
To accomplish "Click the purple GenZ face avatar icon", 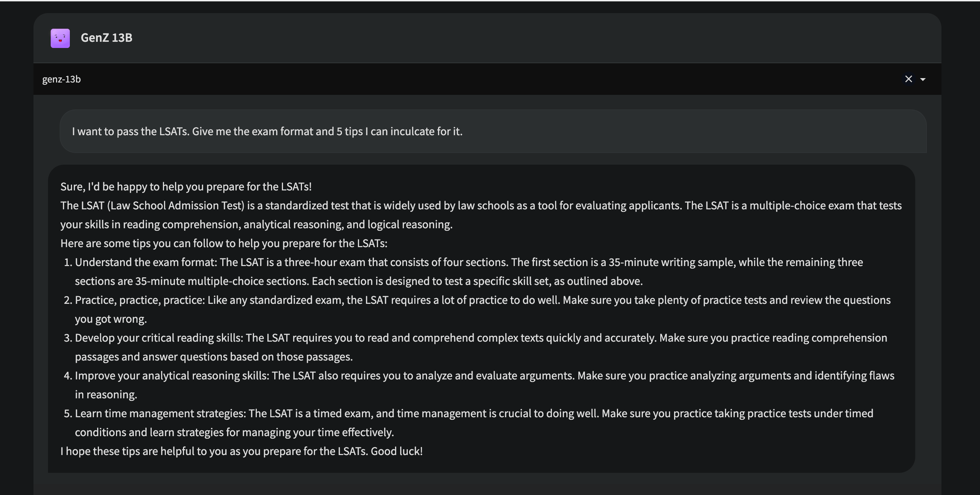I will point(60,38).
